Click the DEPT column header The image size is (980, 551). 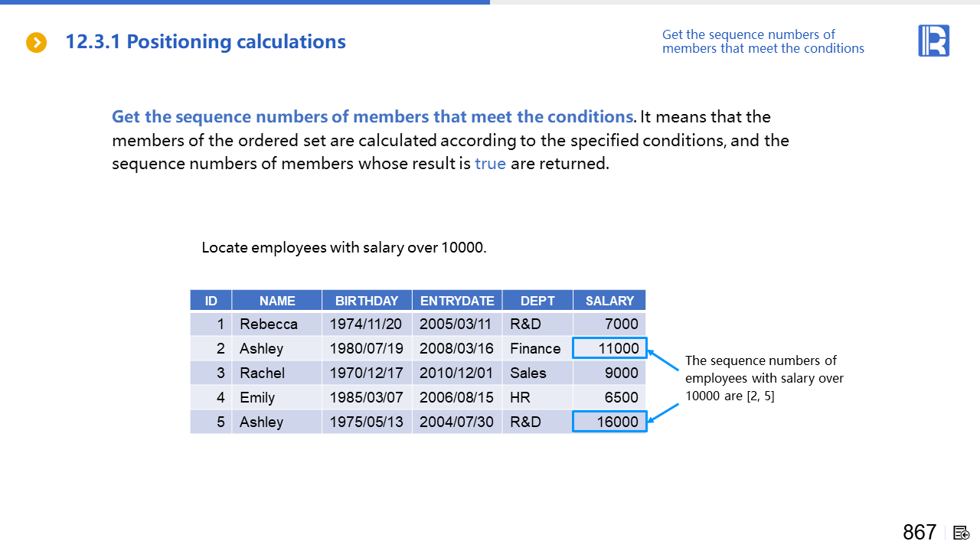tap(537, 301)
